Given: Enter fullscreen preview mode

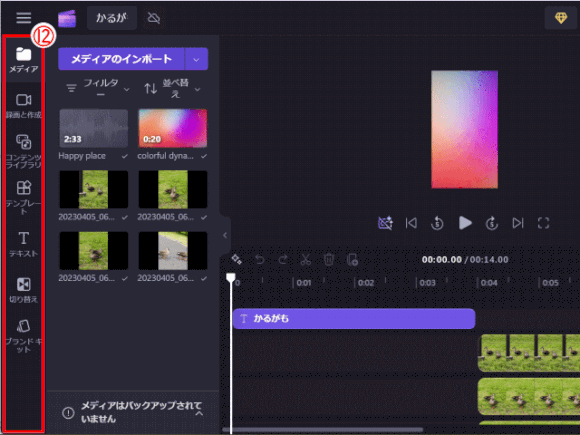Looking at the screenshot, I should coord(543,223).
